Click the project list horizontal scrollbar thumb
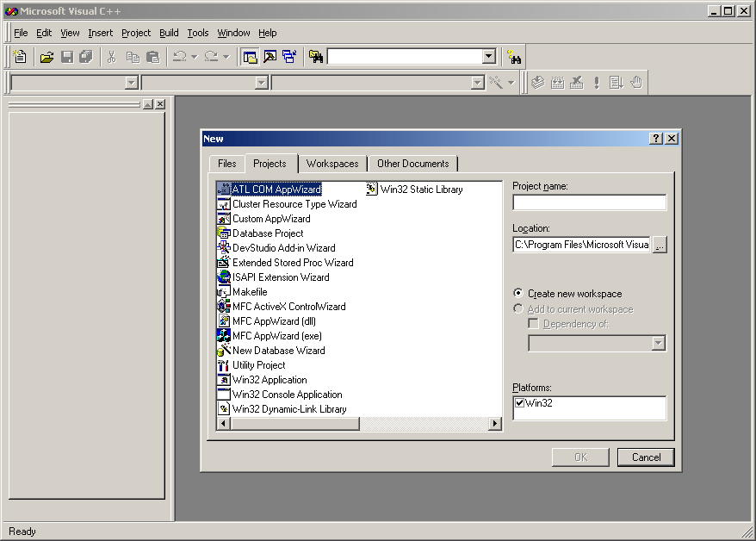The height and width of the screenshot is (541, 756). tap(295, 424)
